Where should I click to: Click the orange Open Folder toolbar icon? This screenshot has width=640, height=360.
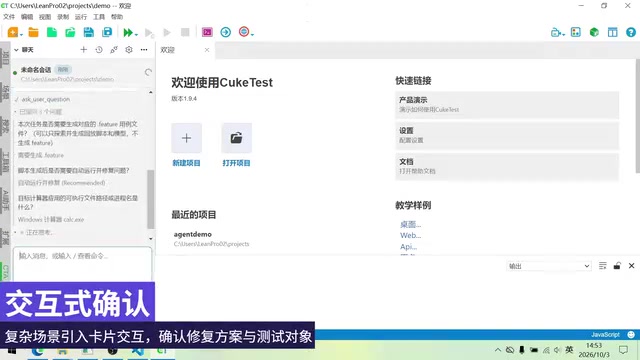coord(33,32)
